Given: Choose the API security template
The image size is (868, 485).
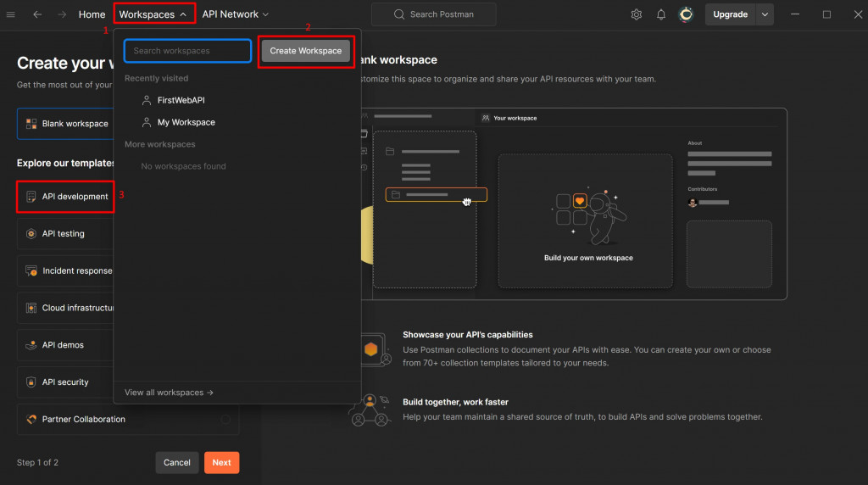Looking at the screenshot, I should 65,382.
